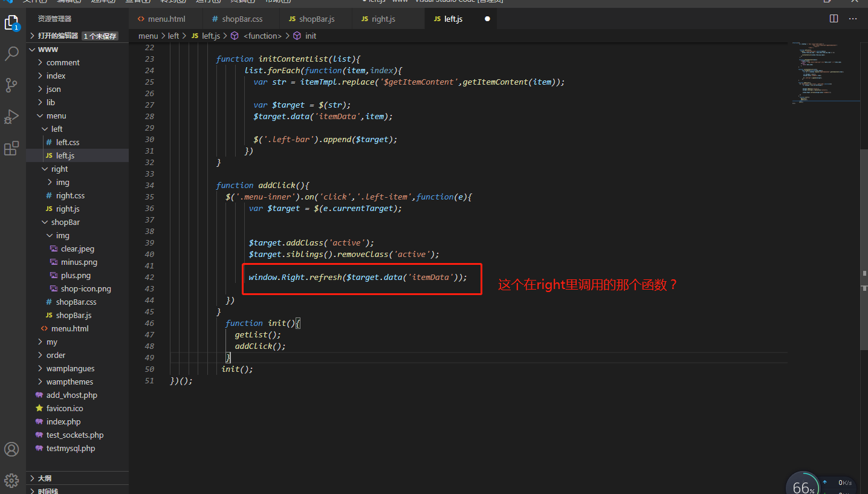Viewport: 868px width, 494px height.
Task: Open the Manage gear icon
Action: click(x=11, y=481)
